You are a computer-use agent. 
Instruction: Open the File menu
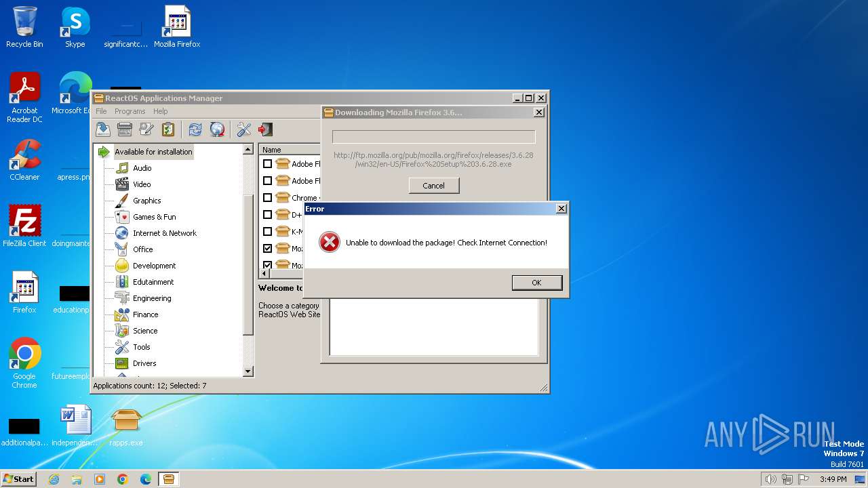[x=101, y=111]
